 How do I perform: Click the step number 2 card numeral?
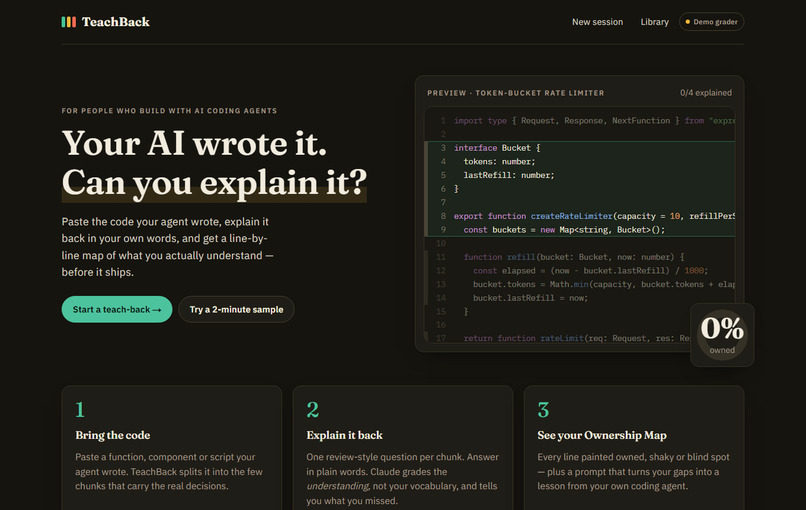pyautogui.click(x=313, y=410)
